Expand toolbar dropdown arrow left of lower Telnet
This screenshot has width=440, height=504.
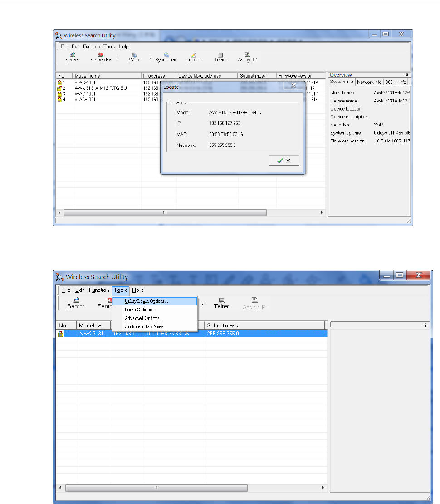(x=202, y=304)
